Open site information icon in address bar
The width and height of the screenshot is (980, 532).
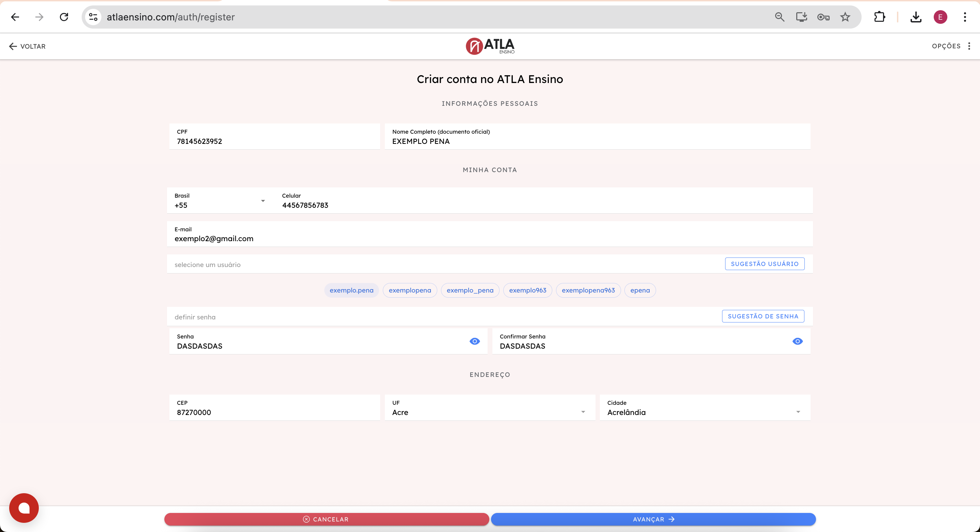[93, 17]
